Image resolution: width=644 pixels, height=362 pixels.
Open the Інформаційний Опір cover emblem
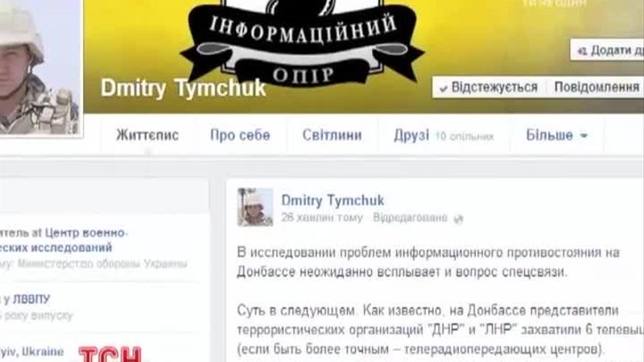coord(302,41)
